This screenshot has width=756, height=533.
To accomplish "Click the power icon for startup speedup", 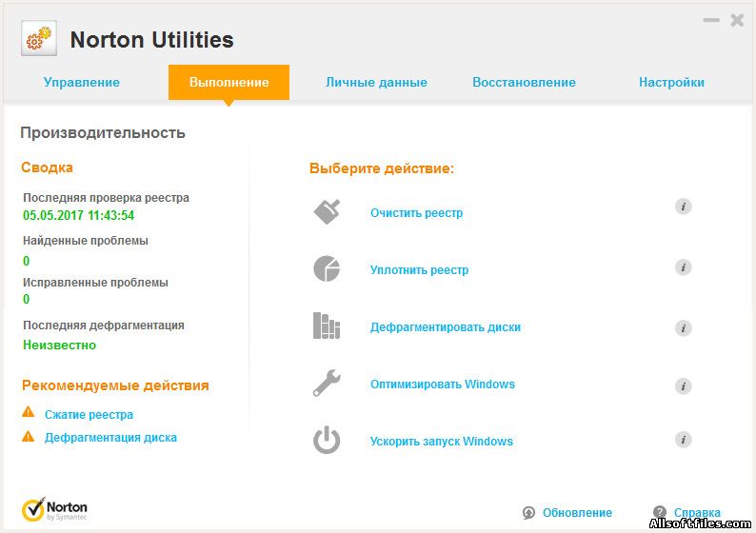I will pyautogui.click(x=327, y=441).
